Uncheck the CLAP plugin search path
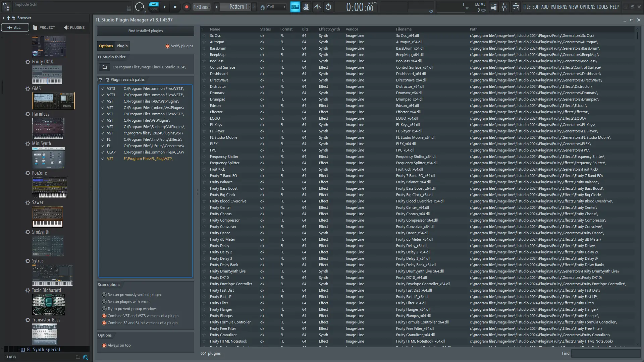Viewport: 644px width, 362px height. [x=103, y=152]
